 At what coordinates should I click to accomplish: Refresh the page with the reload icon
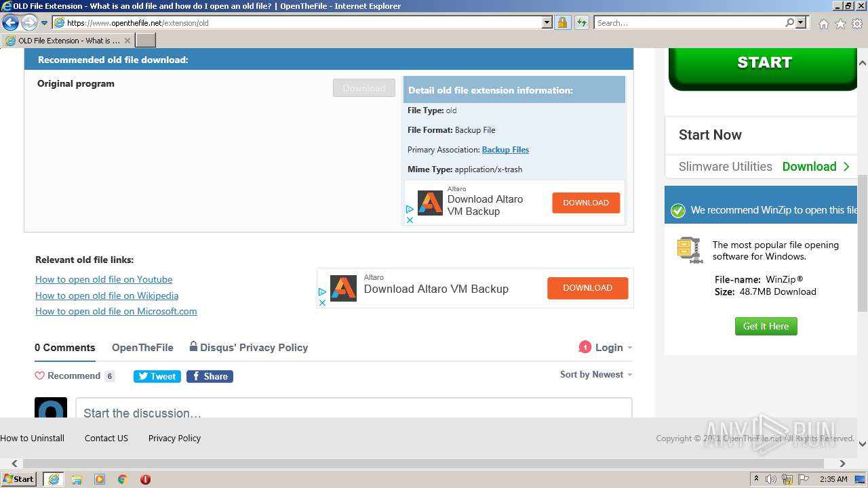click(x=581, y=22)
